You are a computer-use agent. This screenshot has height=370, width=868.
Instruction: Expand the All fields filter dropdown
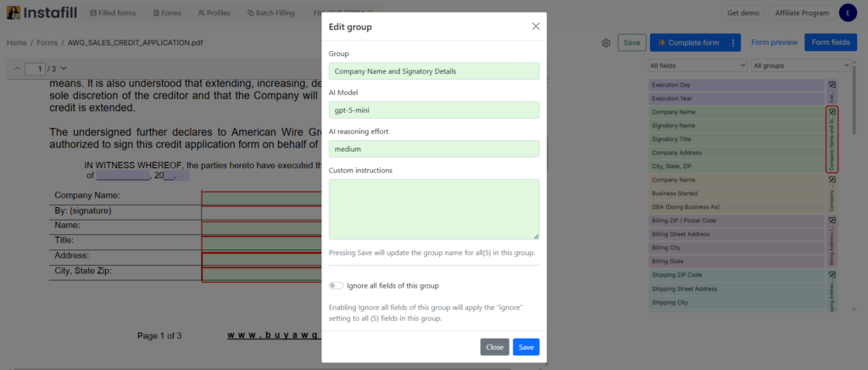(697, 65)
